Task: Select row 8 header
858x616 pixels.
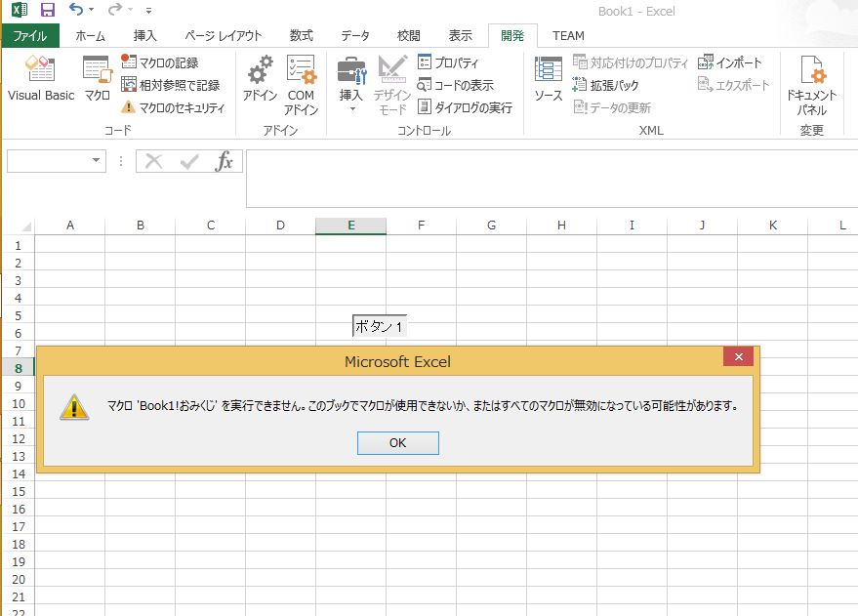Action: coord(18,368)
